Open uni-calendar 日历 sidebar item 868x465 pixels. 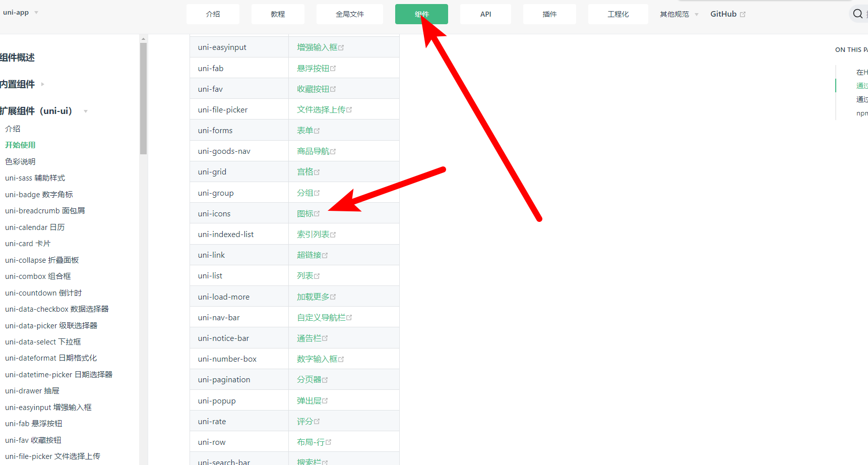click(35, 227)
